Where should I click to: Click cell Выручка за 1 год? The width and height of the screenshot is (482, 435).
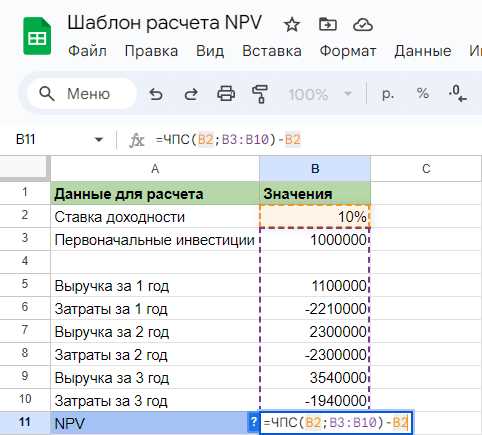(x=155, y=285)
